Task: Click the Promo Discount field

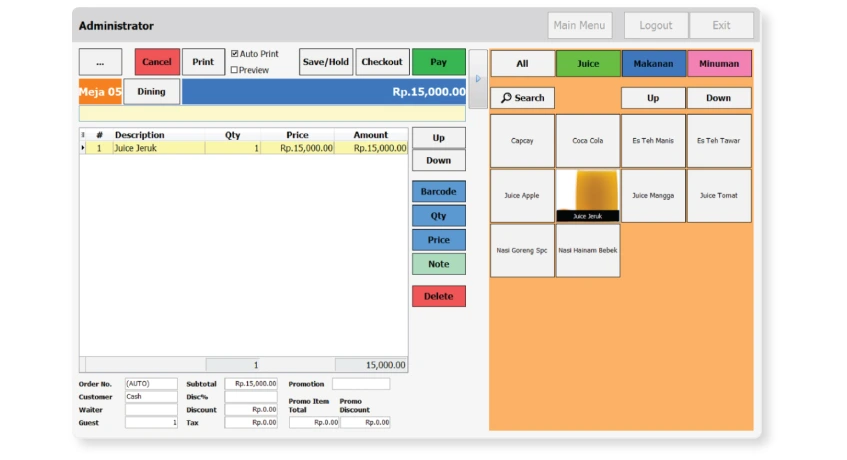Action: tap(365, 423)
